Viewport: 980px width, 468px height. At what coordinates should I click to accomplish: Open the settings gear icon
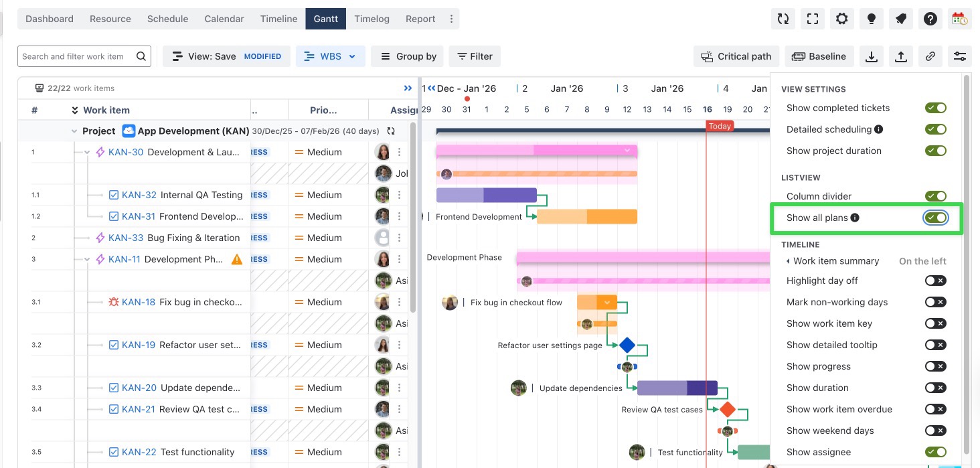tap(842, 19)
